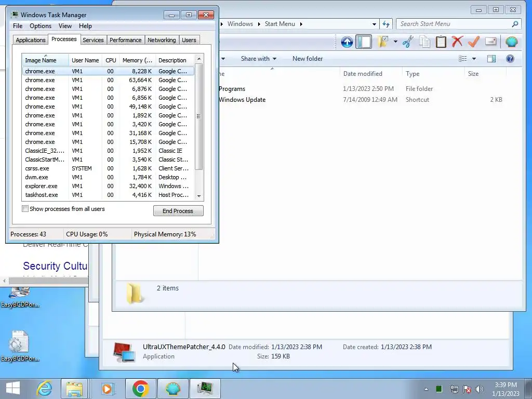Open Windows Media Player taskbar icon
Image resolution: width=532 pixels, height=399 pixels.
click(108, 389)
